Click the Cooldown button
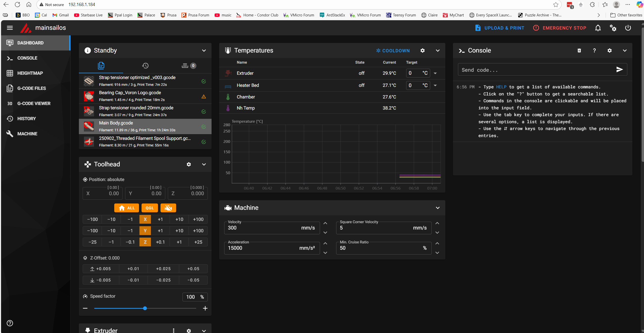This screenshot has width=644, height=333. [393, 50]
